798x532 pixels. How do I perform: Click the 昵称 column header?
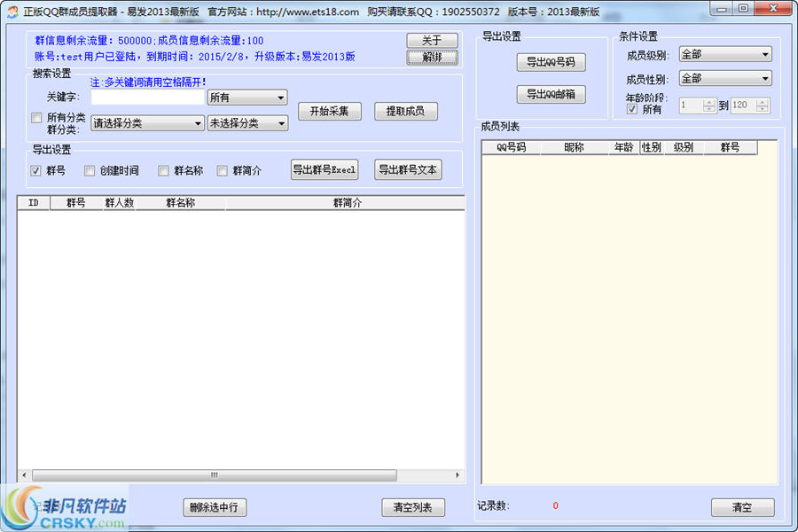(x=574, y=147)
